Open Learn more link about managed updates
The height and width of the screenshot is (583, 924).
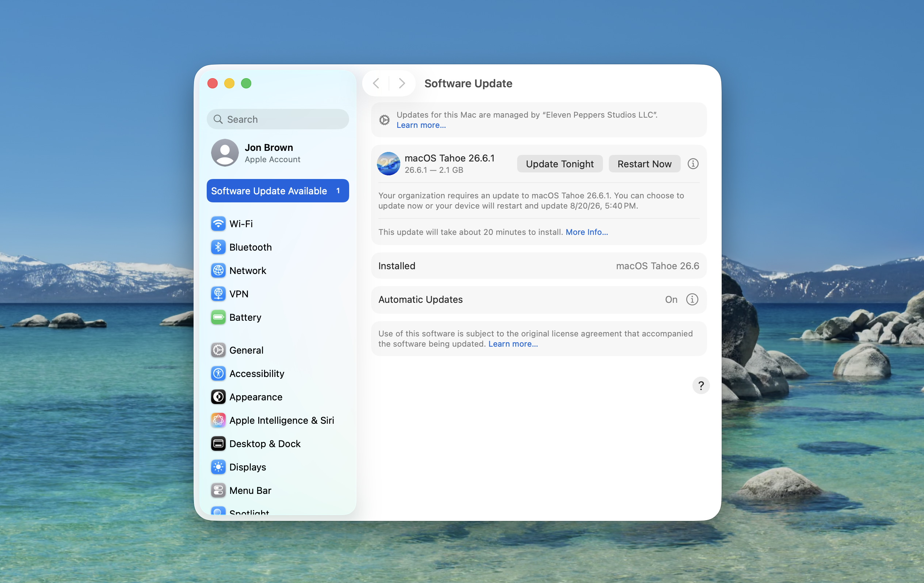(421, 125)
